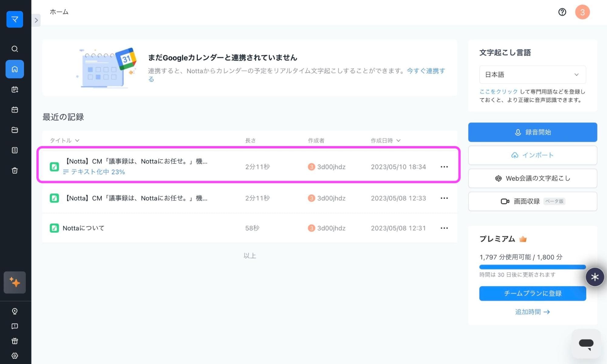The image size is (607, 364).
Task: Click チームプランに登録 button
Action: [x=532, y=293]
